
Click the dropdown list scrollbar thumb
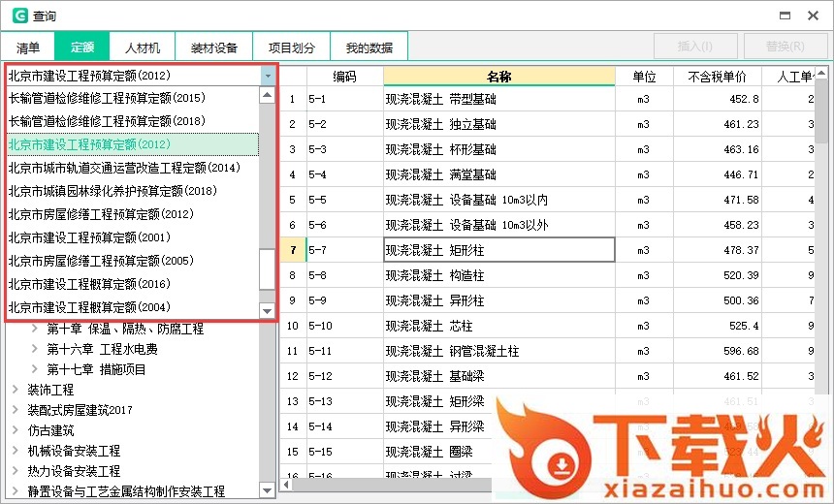[x=267, y=269]
